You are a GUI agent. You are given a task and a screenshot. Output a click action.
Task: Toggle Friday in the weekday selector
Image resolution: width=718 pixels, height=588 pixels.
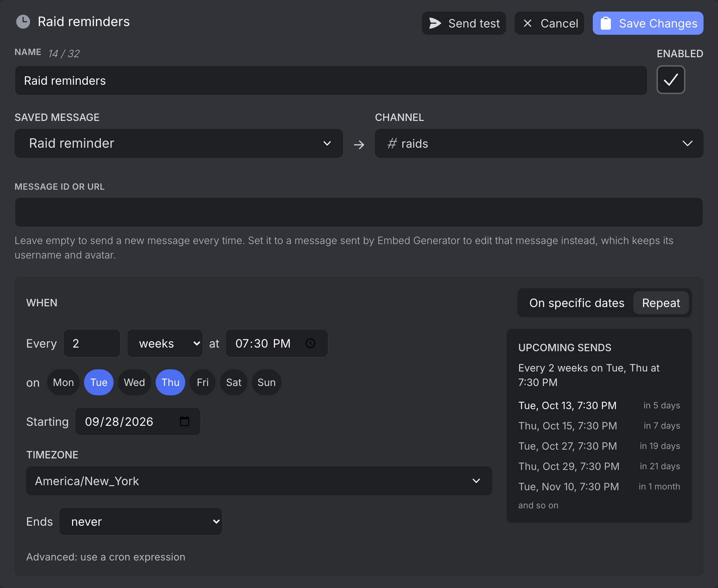click(x=203, y=382)
